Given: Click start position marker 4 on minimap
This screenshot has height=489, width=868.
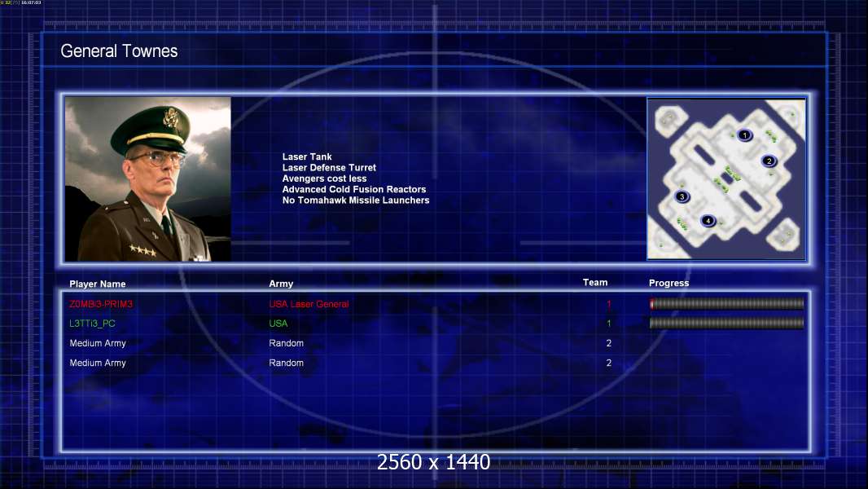Looking at the screenshot, I should (x=708, y=221).
